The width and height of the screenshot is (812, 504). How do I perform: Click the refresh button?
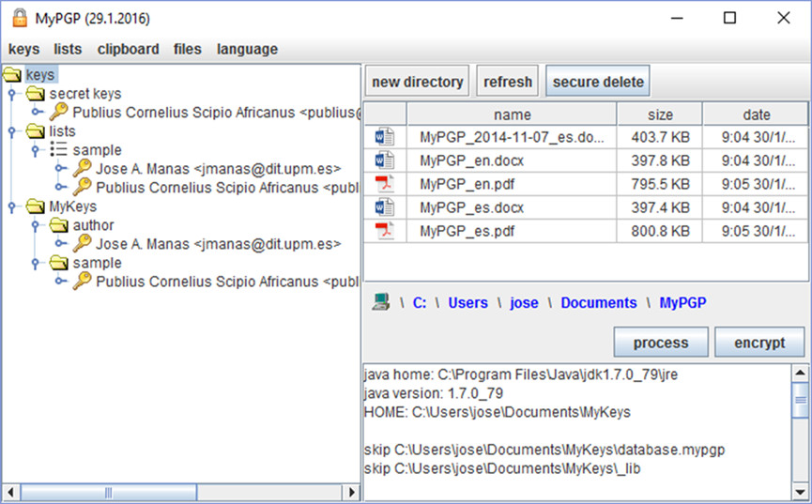508,82
